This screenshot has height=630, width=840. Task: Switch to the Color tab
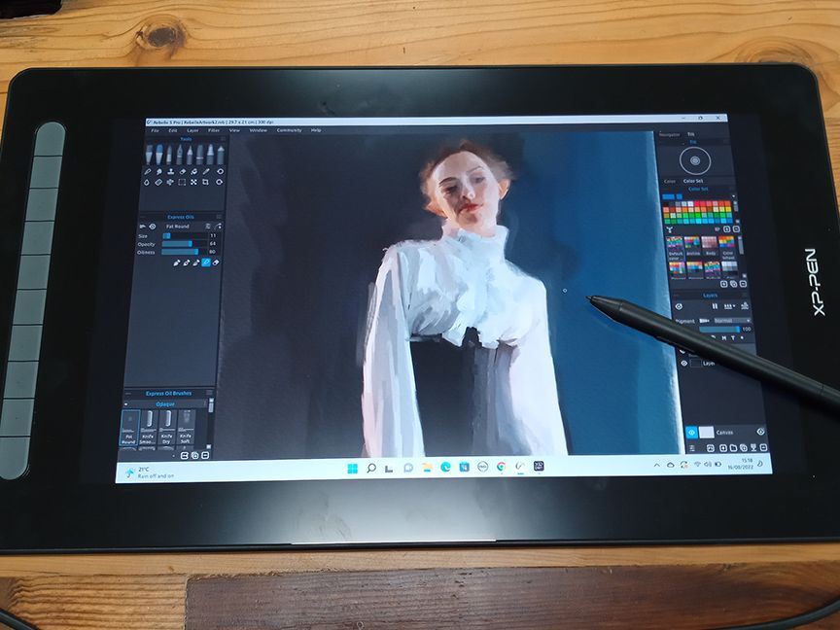(x=670, y=181)
